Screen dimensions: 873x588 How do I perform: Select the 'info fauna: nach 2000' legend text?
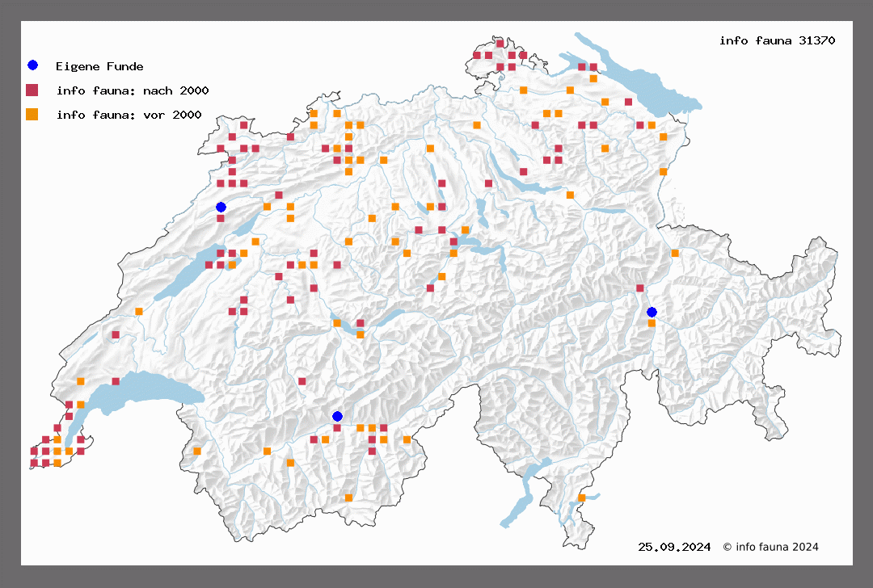[x=132, y=90]
